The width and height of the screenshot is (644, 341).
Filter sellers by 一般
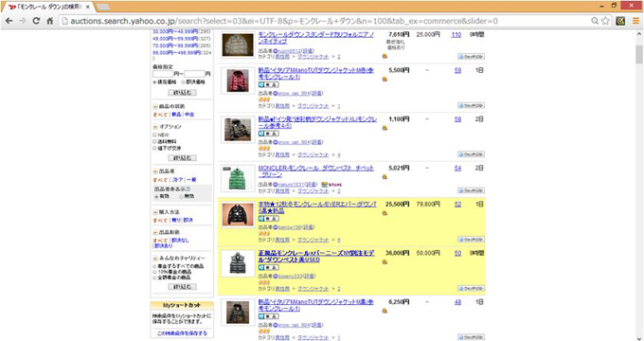click(x=191, y=180)
